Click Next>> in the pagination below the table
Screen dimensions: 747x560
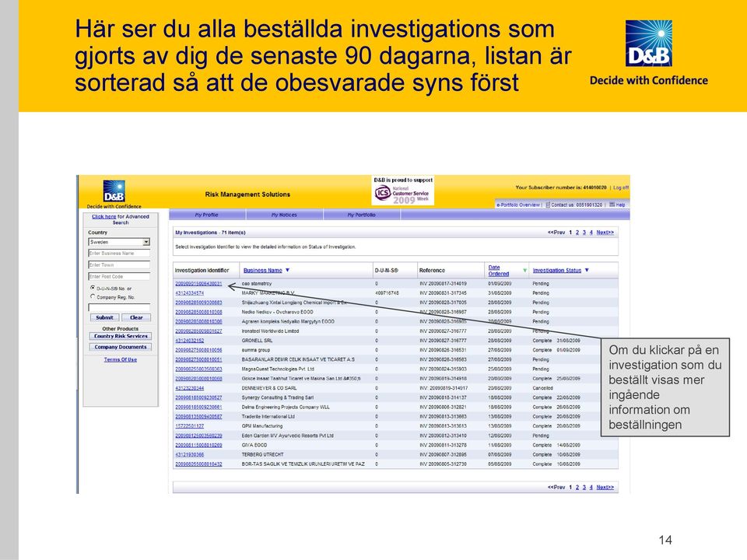coord(605,487)
